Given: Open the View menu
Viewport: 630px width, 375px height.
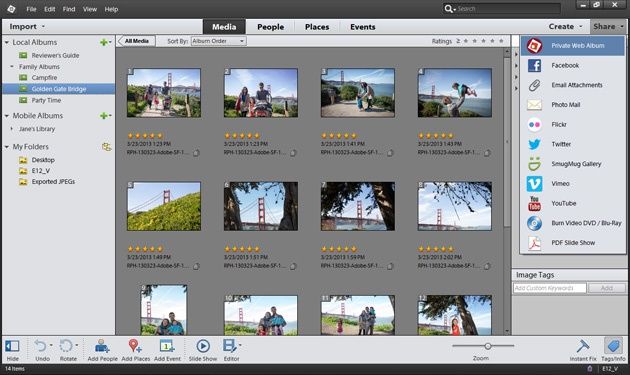Looking at the screenshot, I should coord(90,9).
